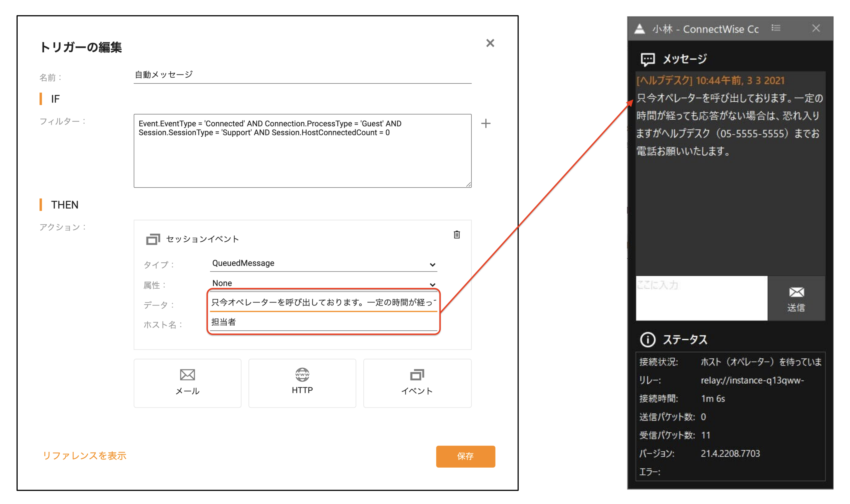Screen dimensions: 850x504
Task: Click the ホスト名 field containing 担当者
Action: tap(323, 322)
